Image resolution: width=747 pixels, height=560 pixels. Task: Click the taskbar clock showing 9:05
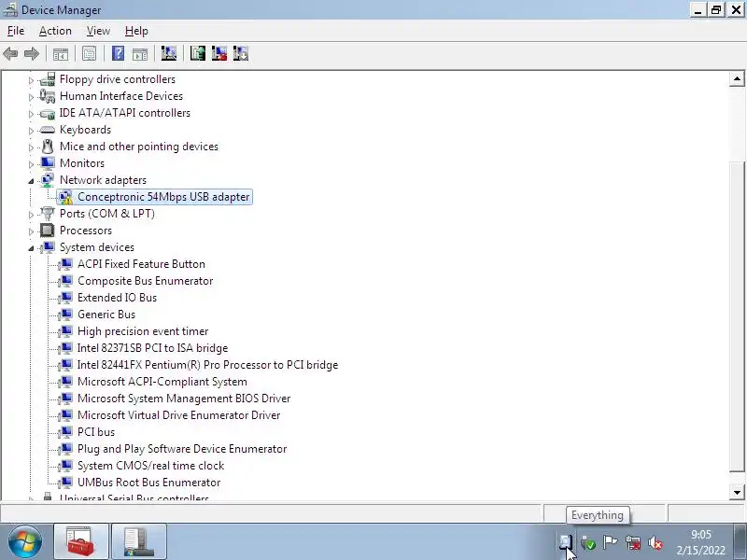701,542
